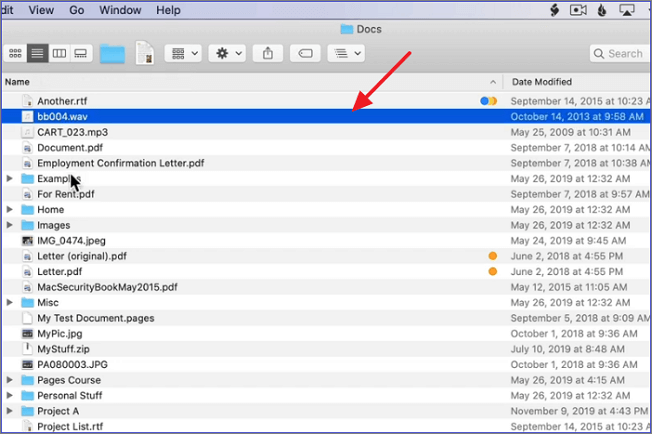Expand the Project A folder triangle

[10, 411]
